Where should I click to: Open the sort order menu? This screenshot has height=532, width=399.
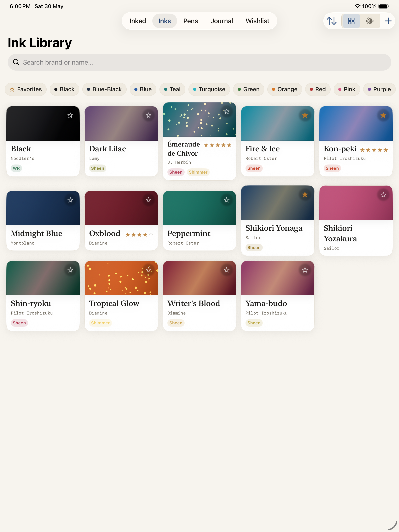331,21
